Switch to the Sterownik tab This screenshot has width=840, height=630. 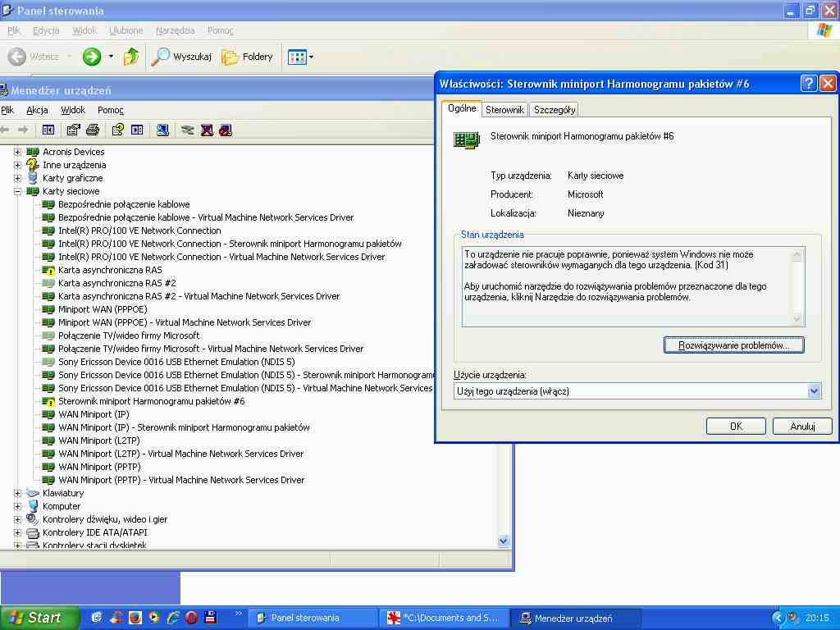tap(504, 110)
